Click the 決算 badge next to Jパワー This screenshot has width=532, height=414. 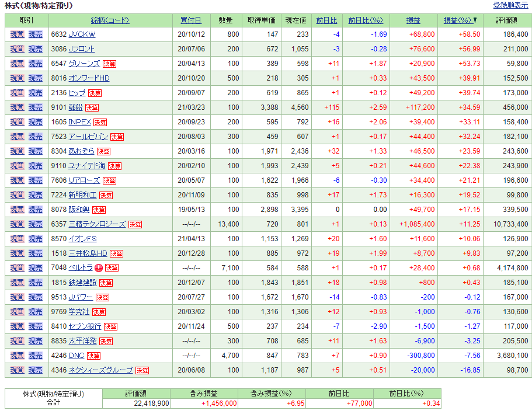click(102, 297)
